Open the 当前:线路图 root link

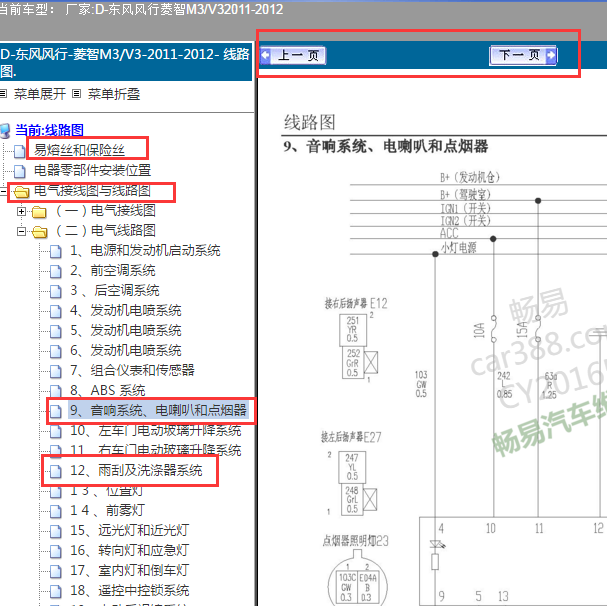pyautogui.click(x=49, y=130)
